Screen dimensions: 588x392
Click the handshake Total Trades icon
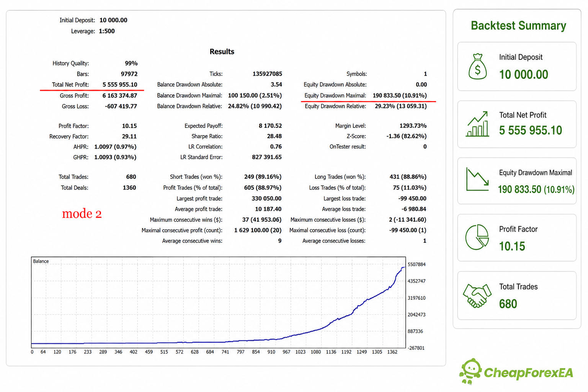[x=477, y=296]
